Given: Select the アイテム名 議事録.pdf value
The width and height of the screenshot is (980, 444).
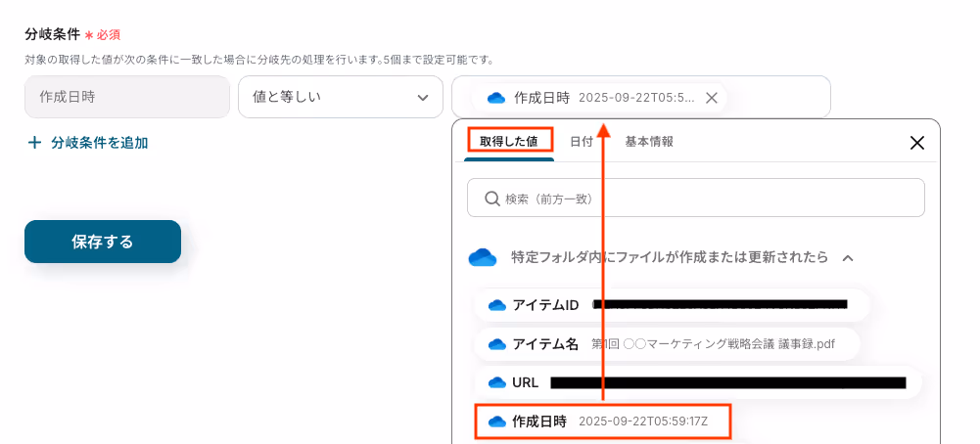Looking at the screenshot, I should point(667,344).
